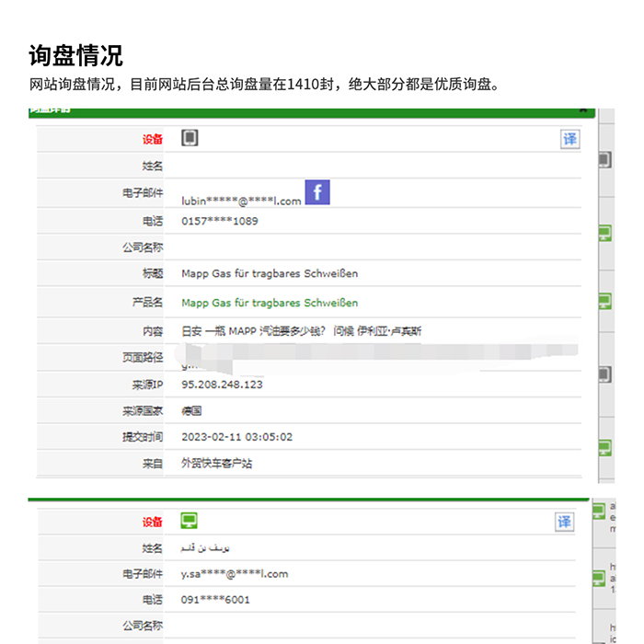Click the submit time 2023-02-11 03:05:02
This screenshot has height=644, width=644.
point(237,437)
